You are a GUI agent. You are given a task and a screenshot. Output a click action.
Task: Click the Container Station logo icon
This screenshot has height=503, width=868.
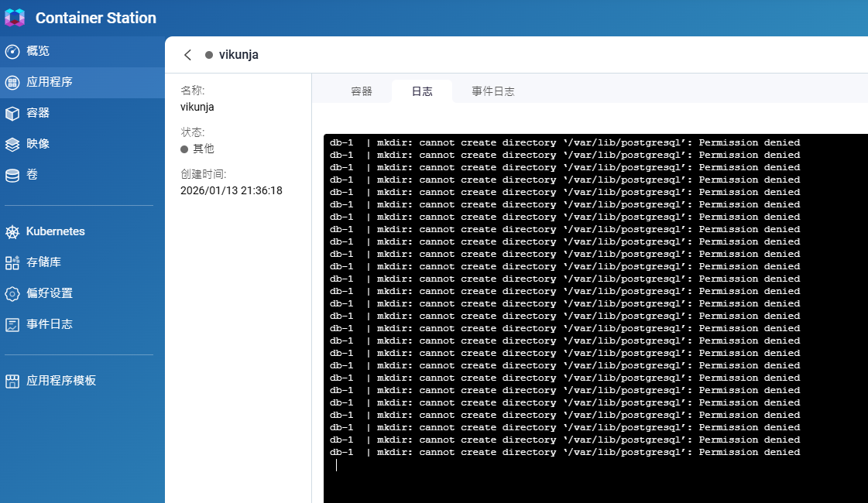(15, 18)
